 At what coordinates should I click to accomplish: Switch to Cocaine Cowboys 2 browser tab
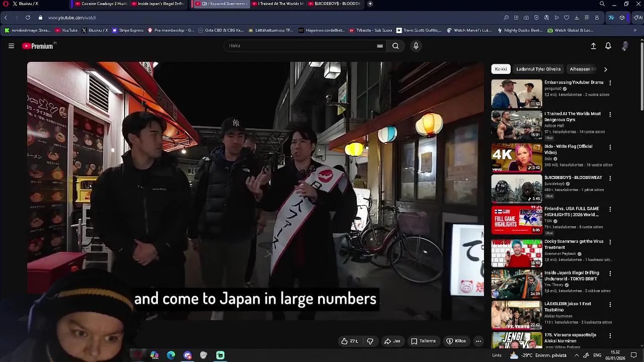pos(101,4)
